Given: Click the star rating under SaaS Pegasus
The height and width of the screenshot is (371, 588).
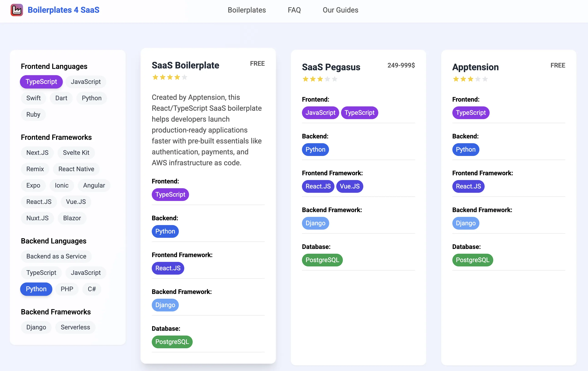Looking at the screenshot, I should [x=320, y=79].
